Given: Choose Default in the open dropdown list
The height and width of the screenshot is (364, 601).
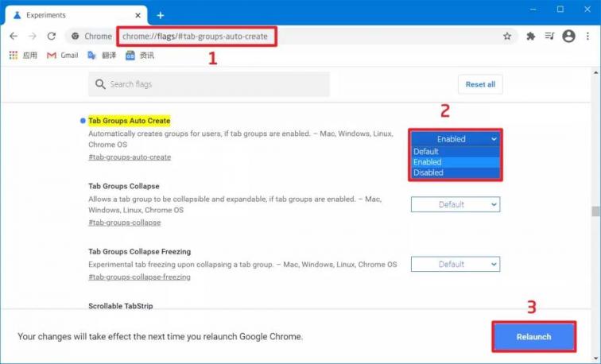Looking at the screenshot, I should click(456, 151).
